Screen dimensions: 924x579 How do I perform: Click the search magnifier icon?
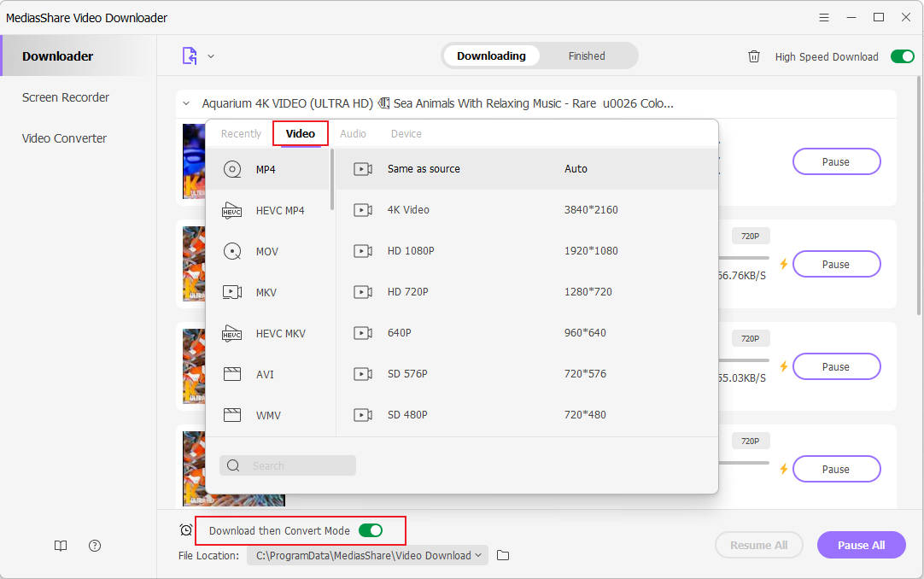click(233, 465)
